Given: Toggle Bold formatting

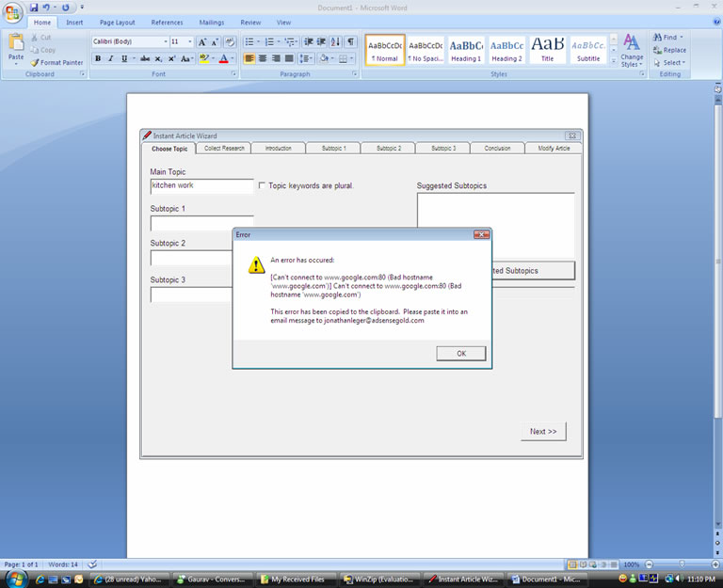Looking at the screenshot, I should tap(98, 58).
